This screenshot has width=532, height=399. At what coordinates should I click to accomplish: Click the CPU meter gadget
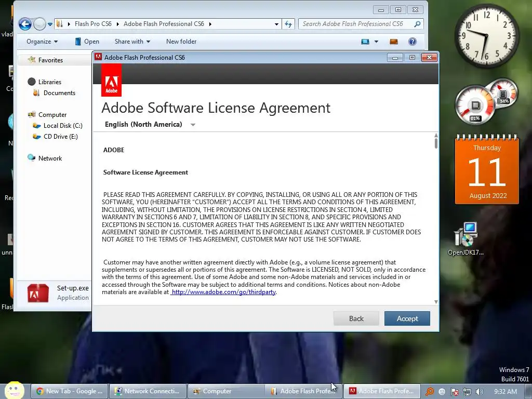[475, 105]
